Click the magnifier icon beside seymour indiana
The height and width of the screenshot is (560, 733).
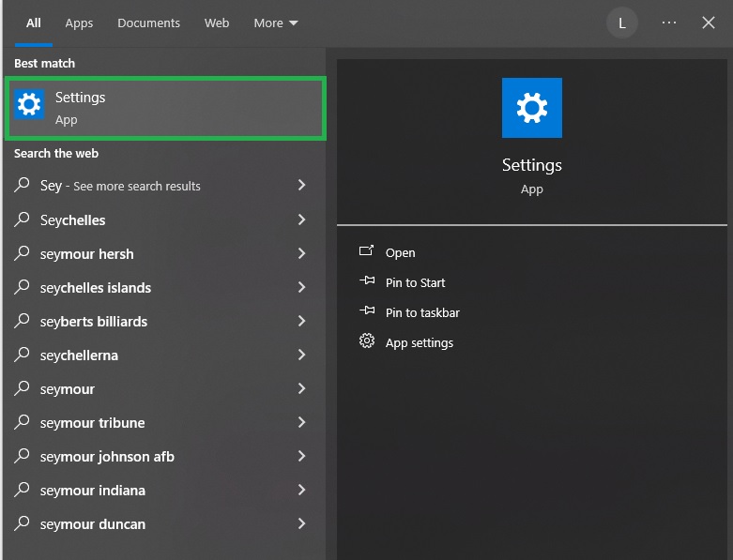click(x=22, y=490)
